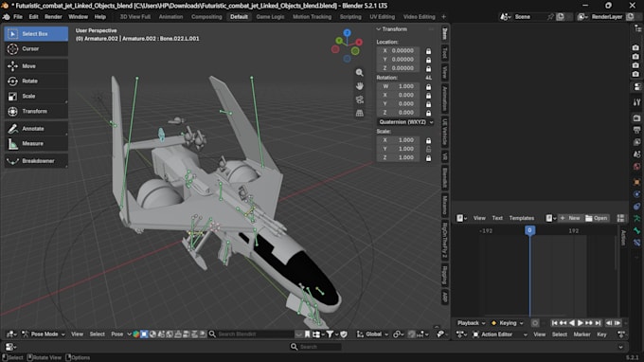Click the viewport zoom magnifier icon
644x362 pixels.
click(x=359, y=73)
